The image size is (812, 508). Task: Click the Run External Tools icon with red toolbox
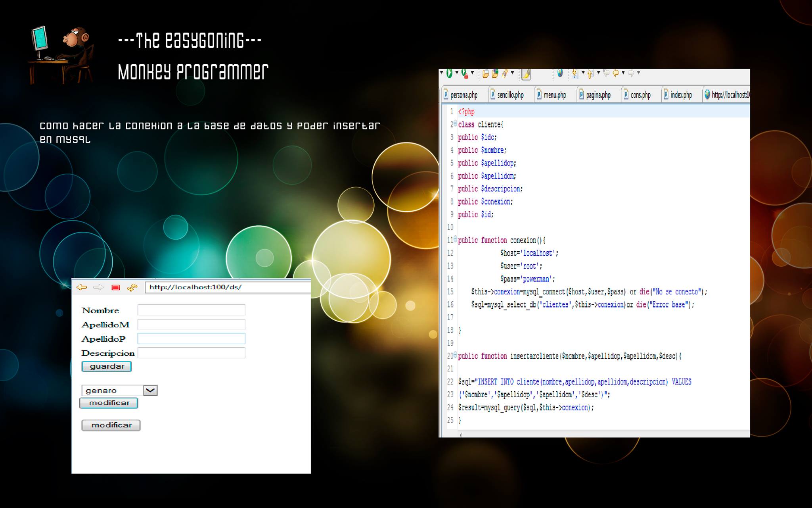[464, 73]
